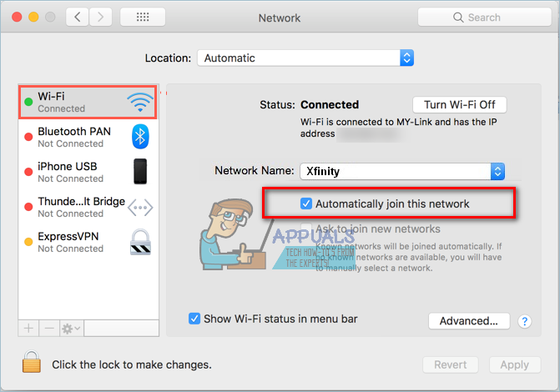
Task: Open the Advanced settings
Action: [x=469, y=321]
